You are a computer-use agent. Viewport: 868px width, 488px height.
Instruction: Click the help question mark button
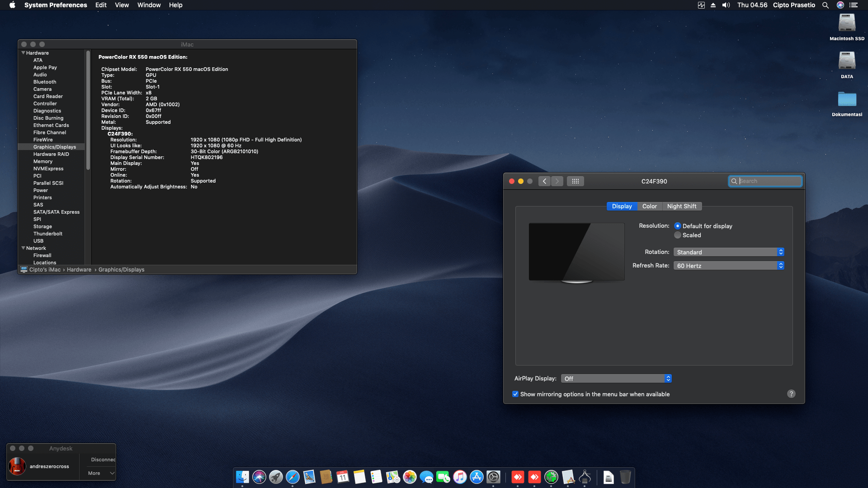[x=791, y=394]
